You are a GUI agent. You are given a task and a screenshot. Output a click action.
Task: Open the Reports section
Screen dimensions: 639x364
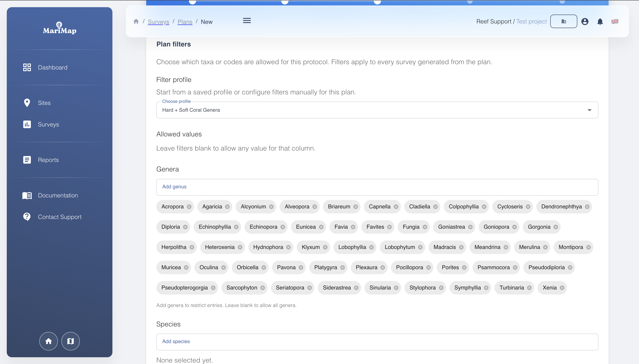[48, 160]
